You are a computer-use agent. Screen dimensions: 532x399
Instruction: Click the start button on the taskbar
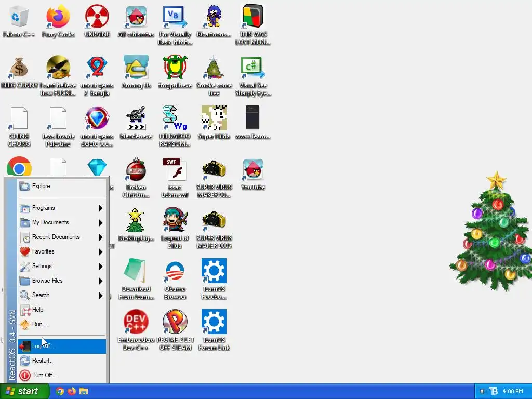pyautogui.click(x=24, y=391)
